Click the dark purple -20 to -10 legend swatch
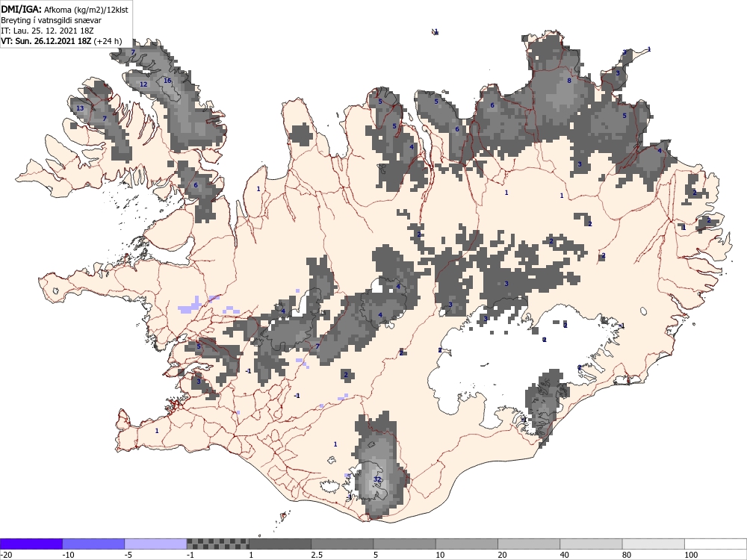The width and height of the screenshot is (747, 560). (31, 544)
